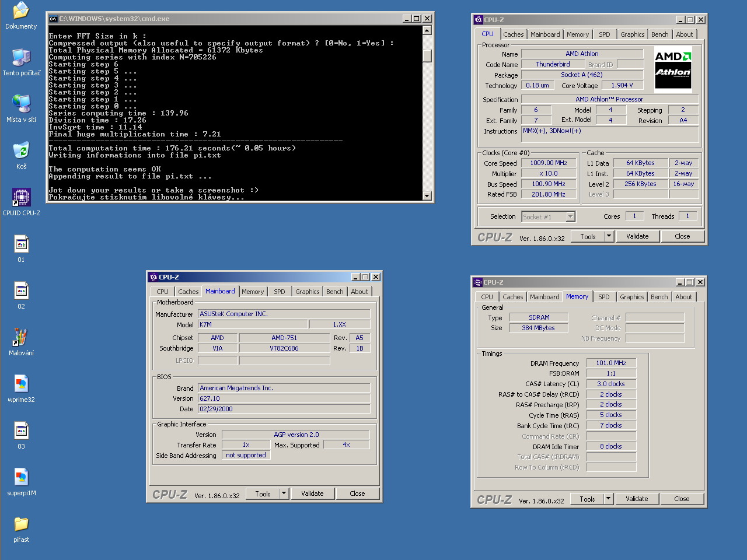Viewport: 747px width, 560px height.
Task: Open the Tento počítač desktop icon
Action: pyautogui.click(x=21, y=62)
